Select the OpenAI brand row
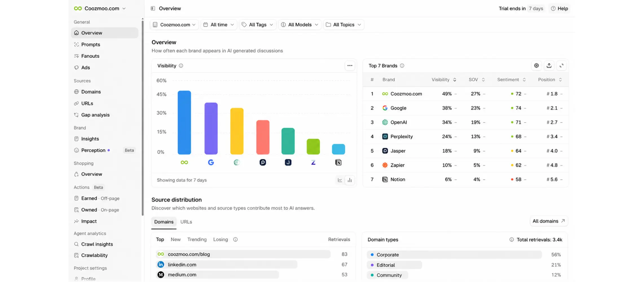Viewport: 644px width, 282px height. pos(466,123)
